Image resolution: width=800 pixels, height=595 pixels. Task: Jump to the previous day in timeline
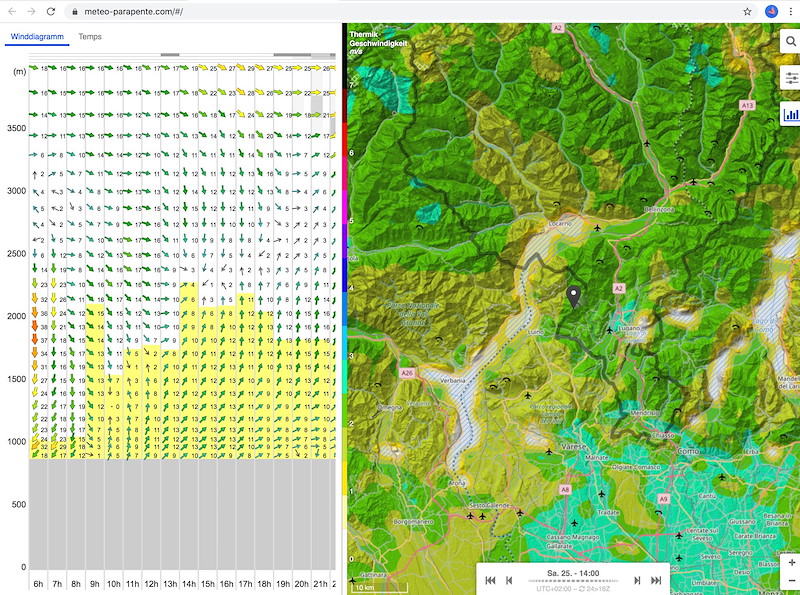[490, 580]
